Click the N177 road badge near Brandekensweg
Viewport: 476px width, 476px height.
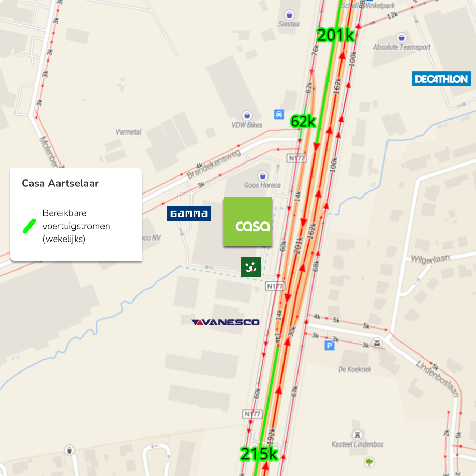click(x=296, y=158)
